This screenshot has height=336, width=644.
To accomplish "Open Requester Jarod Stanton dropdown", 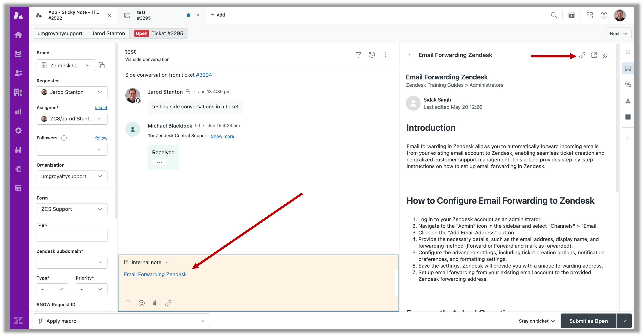I will pyautogui.click(x=72, y=92).
